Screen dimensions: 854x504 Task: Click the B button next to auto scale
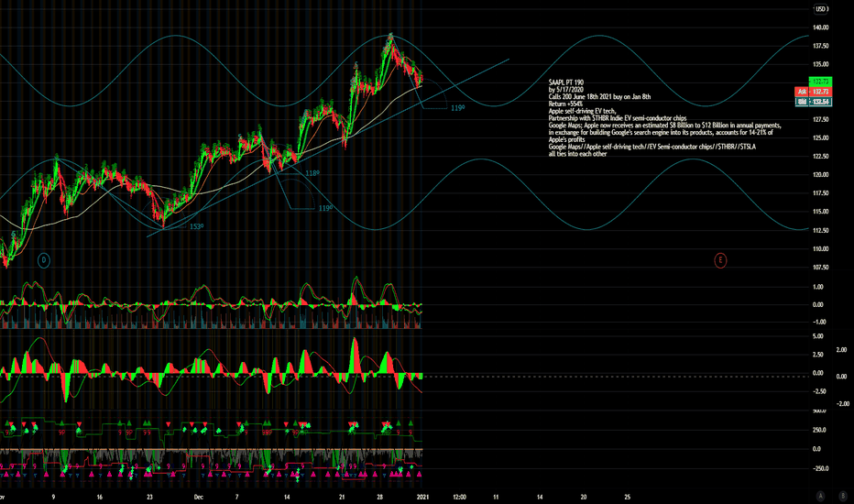843,496
